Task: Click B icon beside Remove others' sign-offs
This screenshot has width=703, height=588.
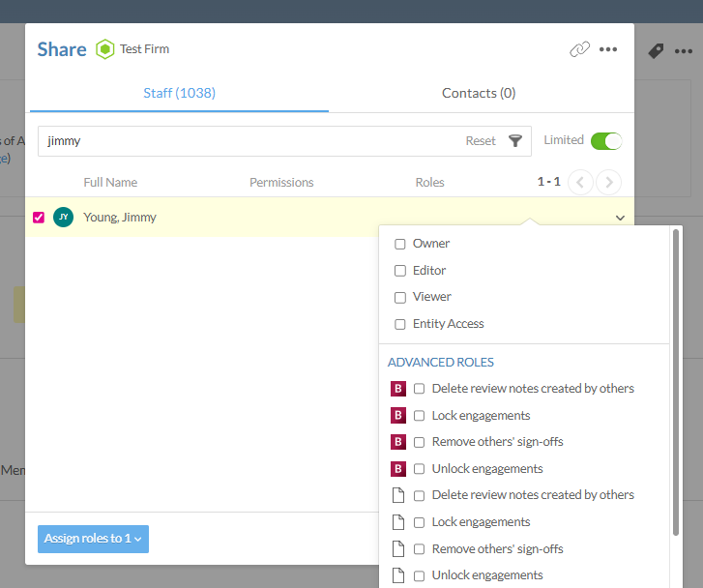Action: 398,442
